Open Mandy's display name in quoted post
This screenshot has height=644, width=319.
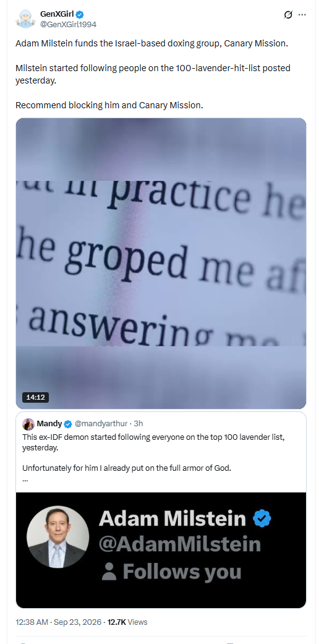[49, 423]
